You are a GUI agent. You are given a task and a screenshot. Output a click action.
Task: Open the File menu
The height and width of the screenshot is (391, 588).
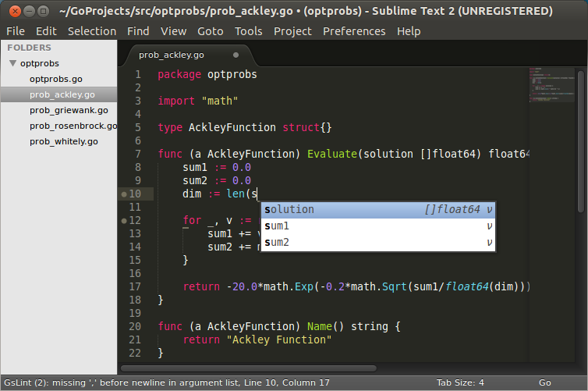click(16, 31)
